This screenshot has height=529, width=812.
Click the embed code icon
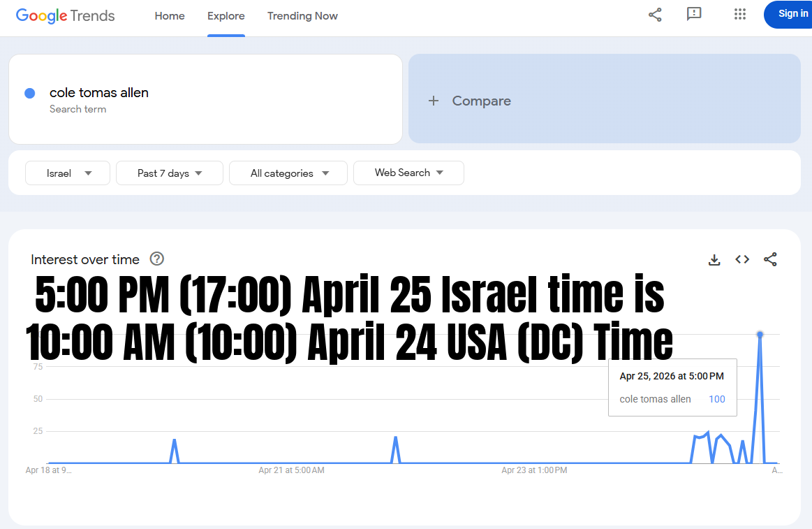tap(742, 259)
